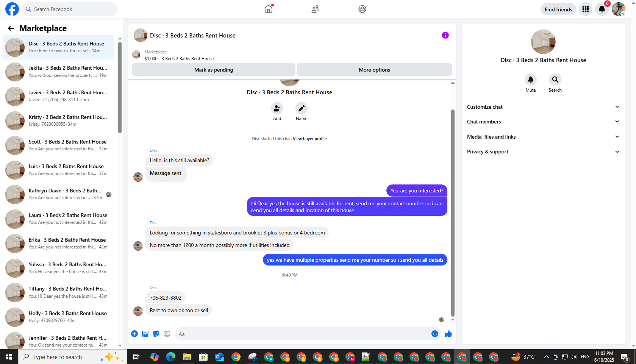The width and height of the screenshot is (636, 364).
Task: Expand Customize chat section
Action: (x=543, y=107)
